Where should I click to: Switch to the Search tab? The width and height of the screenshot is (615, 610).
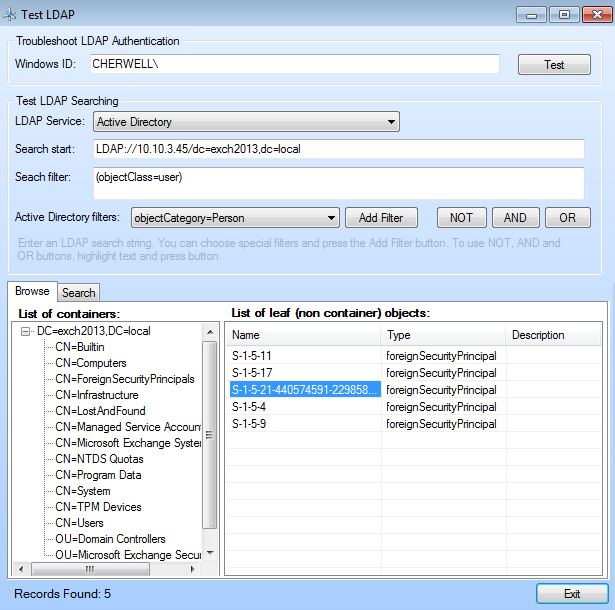78,292
